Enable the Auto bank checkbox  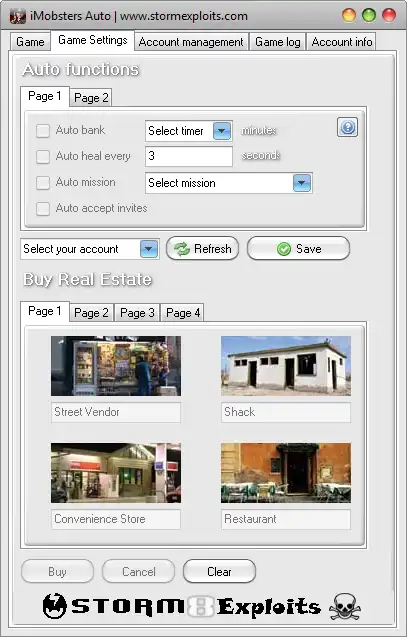(x=43, y=131)
